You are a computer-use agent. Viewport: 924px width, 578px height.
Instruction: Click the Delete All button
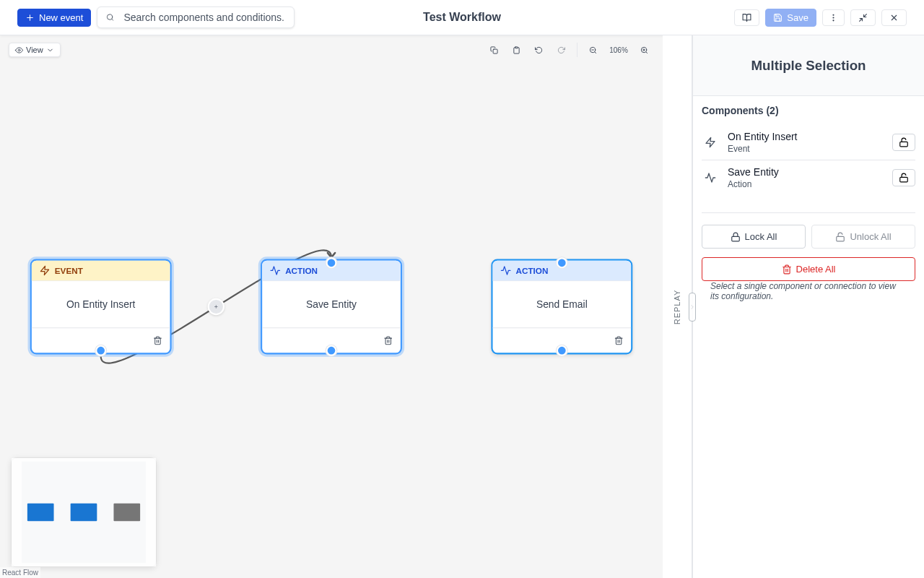point(808,269)
